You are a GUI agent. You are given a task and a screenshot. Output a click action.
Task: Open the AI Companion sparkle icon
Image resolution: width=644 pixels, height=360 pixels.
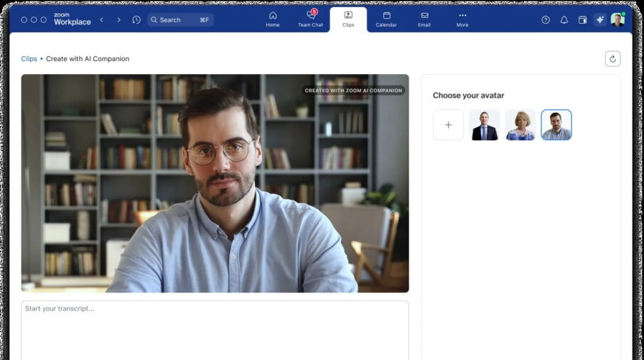point(599,20)
